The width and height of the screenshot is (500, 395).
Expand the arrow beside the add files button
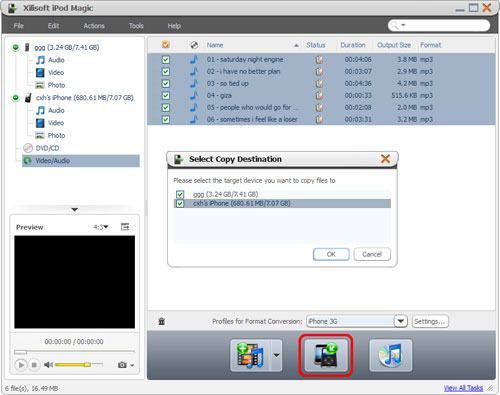point(276,355)
